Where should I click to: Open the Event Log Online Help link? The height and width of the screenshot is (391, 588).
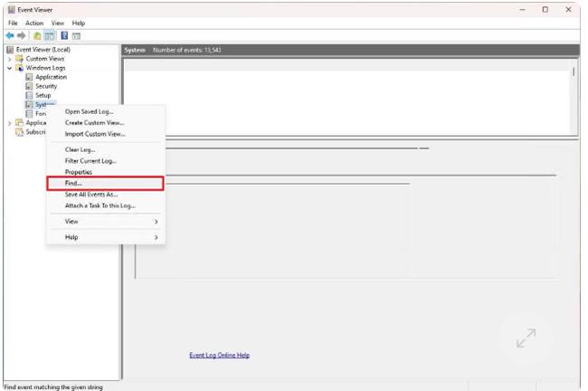(219, 355)
